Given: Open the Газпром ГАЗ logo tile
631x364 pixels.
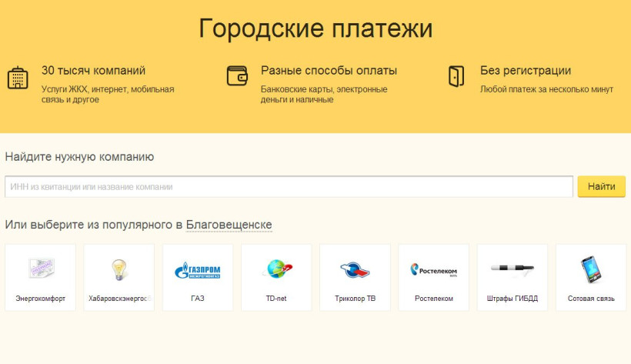Looking at the screenshot, I should tap(198, 269).
